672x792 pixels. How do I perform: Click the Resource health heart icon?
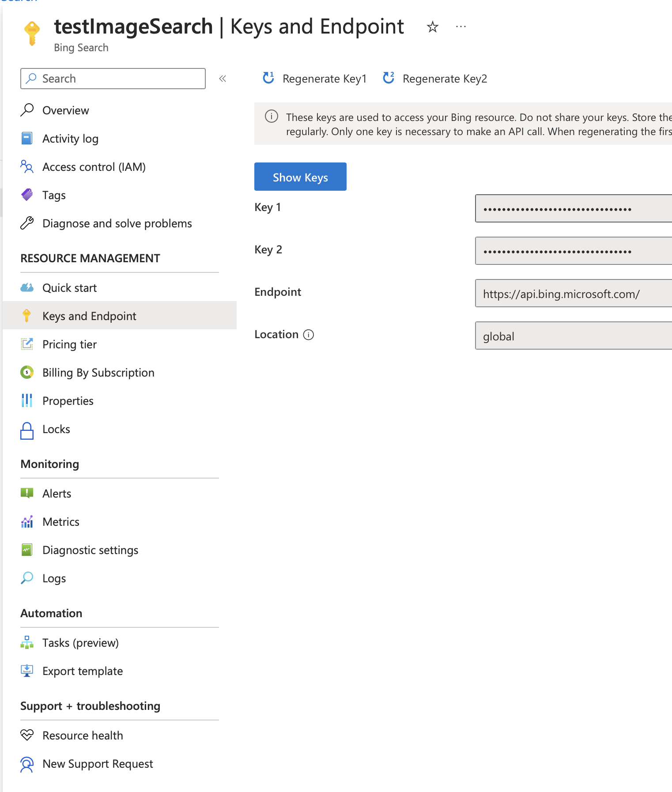pyautogui.click(x=27, y=735)
